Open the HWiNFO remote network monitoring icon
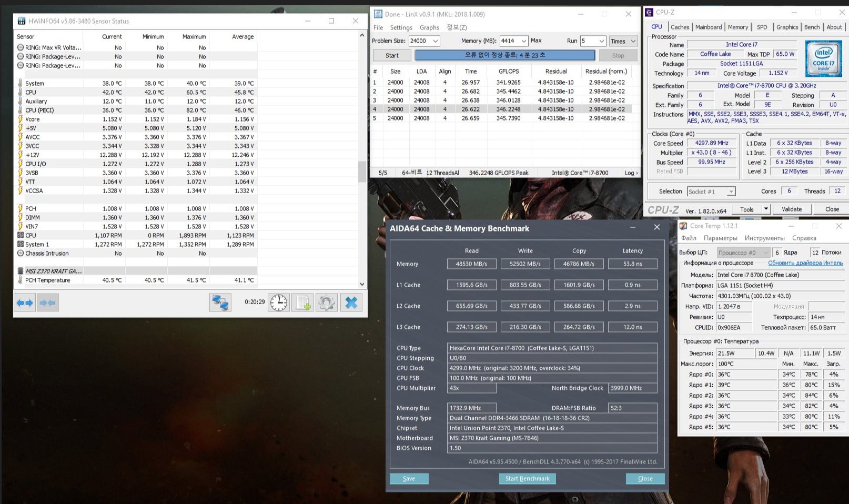The height and width of the screenshot is (504, 849). click(x=220, y=303)
